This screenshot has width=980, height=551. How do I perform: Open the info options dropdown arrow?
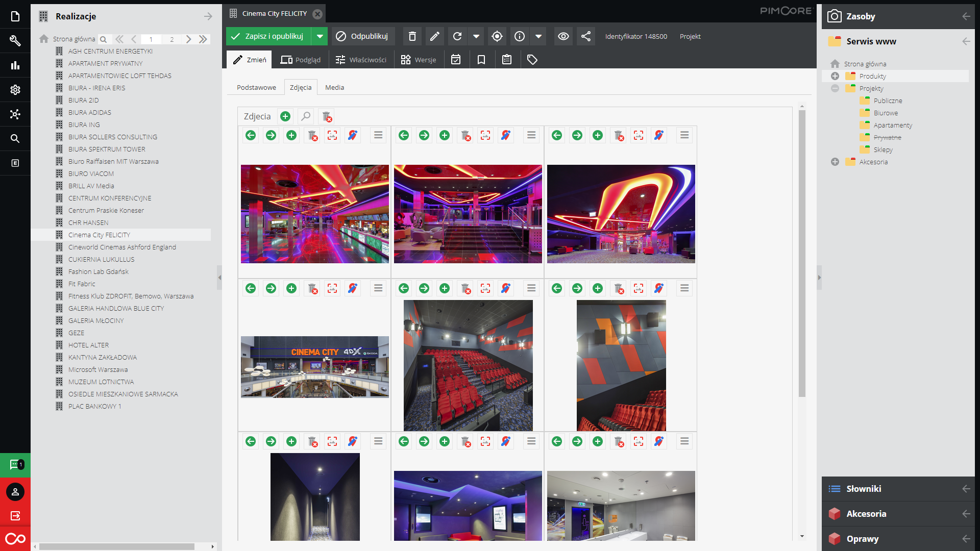538,36
